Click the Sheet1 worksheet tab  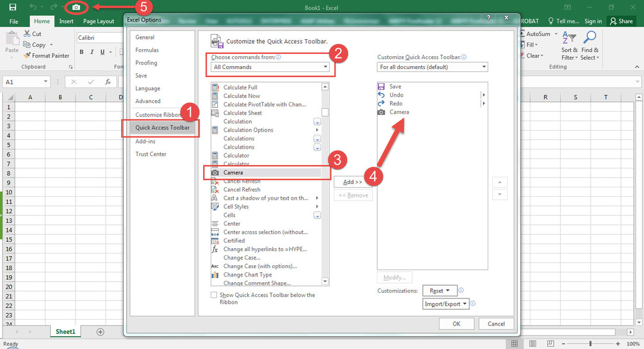(66, 332)
